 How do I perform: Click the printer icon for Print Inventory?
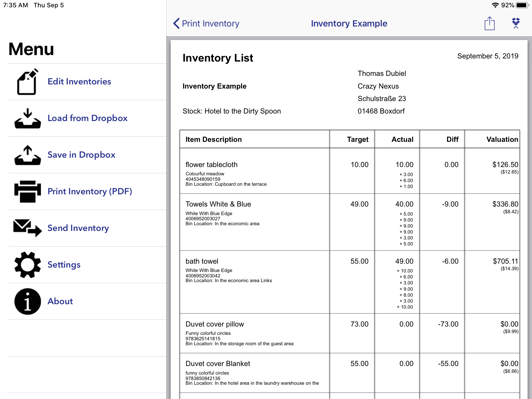27,192
